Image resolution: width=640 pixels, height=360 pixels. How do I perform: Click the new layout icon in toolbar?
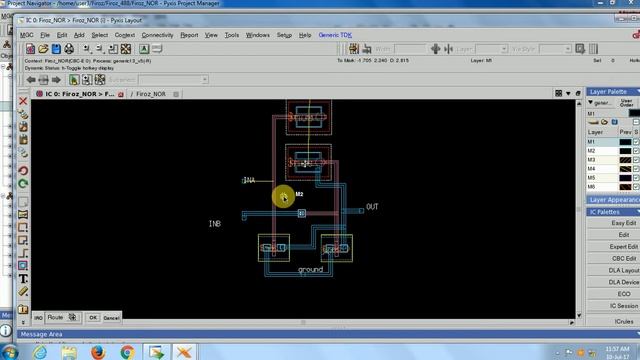point(30,49)
